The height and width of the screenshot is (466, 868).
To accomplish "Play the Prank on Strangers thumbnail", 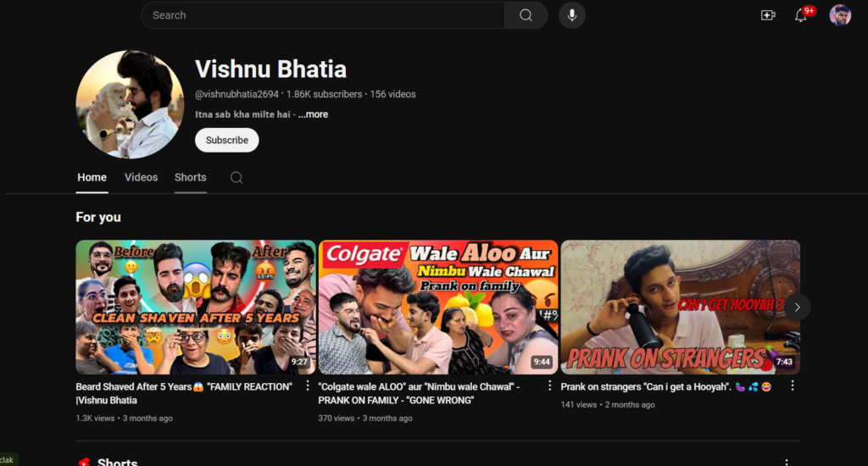I will point(680,307).
